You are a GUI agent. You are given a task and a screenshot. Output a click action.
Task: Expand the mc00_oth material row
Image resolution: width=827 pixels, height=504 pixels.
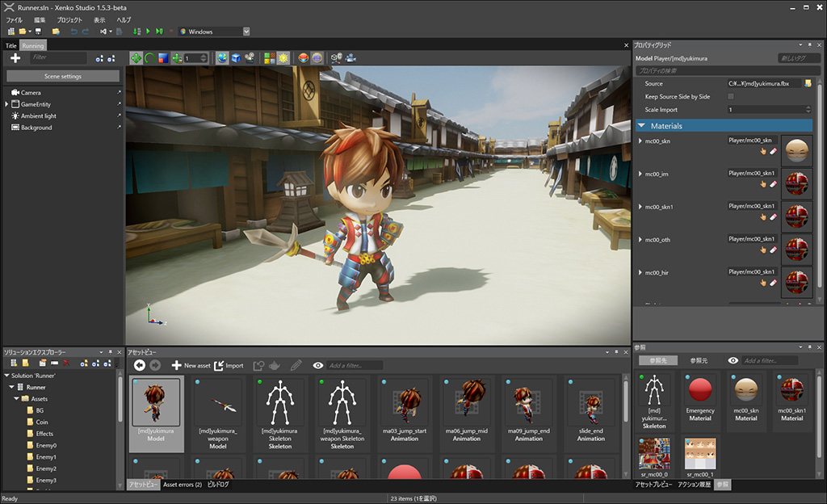(x=640, y=240)
